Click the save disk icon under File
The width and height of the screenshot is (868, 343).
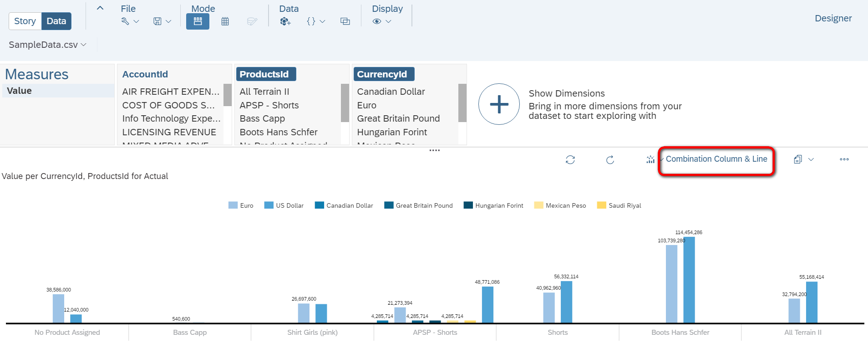point(157,21)
